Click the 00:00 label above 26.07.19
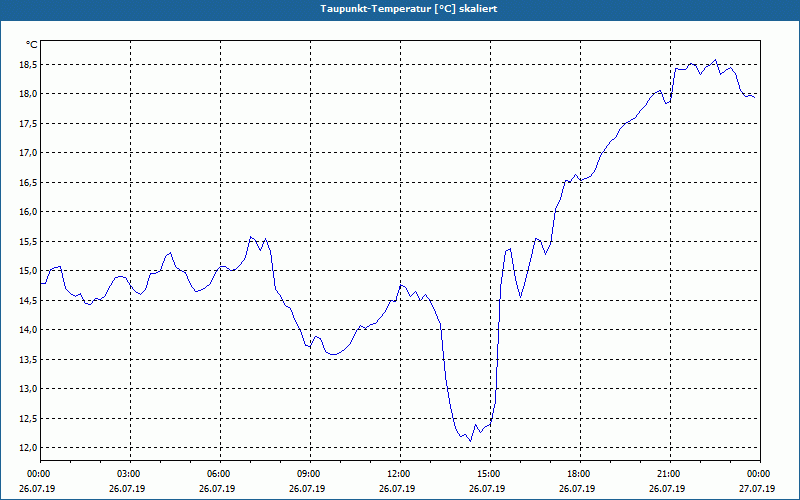This screenshot has height=500, width=800. [39, 474]
